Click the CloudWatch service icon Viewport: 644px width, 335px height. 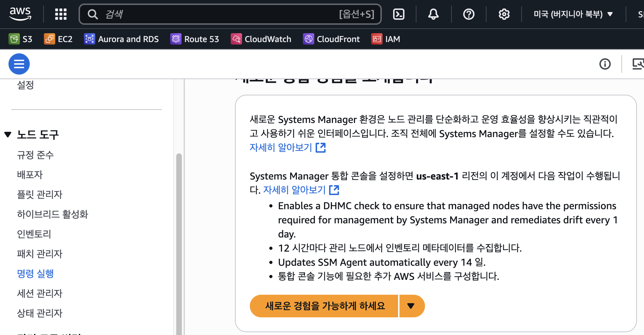point(236,39)
